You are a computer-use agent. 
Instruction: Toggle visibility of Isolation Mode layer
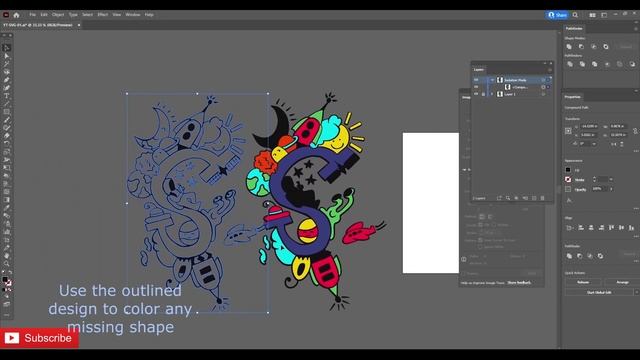click(x=476, y=80)
